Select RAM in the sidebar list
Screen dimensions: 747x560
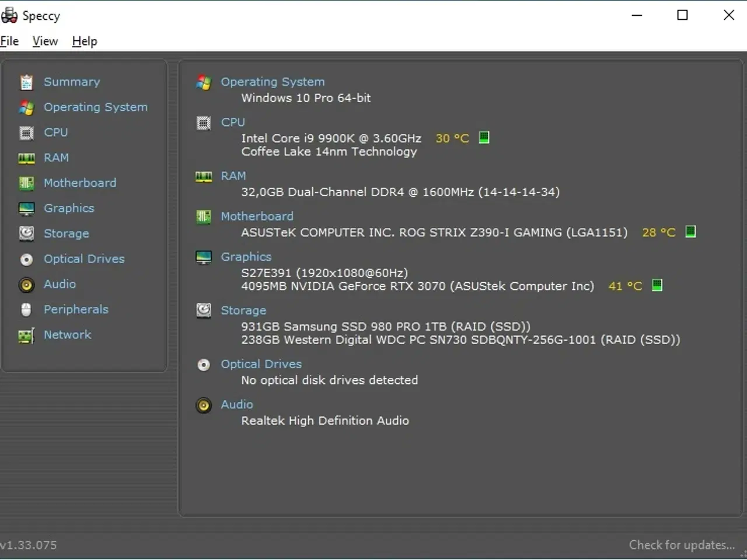pyautogui.click(x=56, y=157)
